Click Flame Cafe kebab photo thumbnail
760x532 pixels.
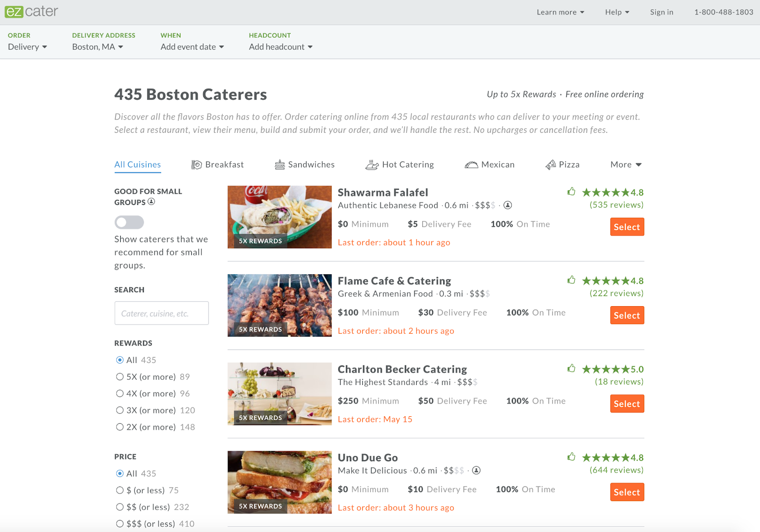[280, 306]
